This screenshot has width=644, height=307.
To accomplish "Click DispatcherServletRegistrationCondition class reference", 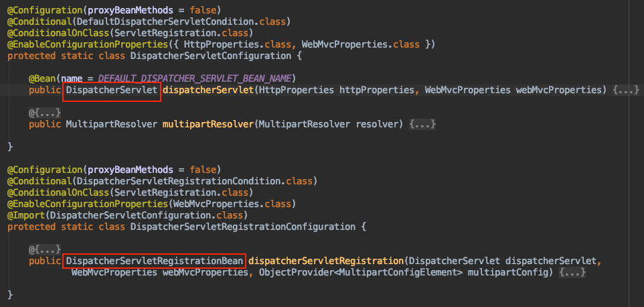I will (179, 181).
